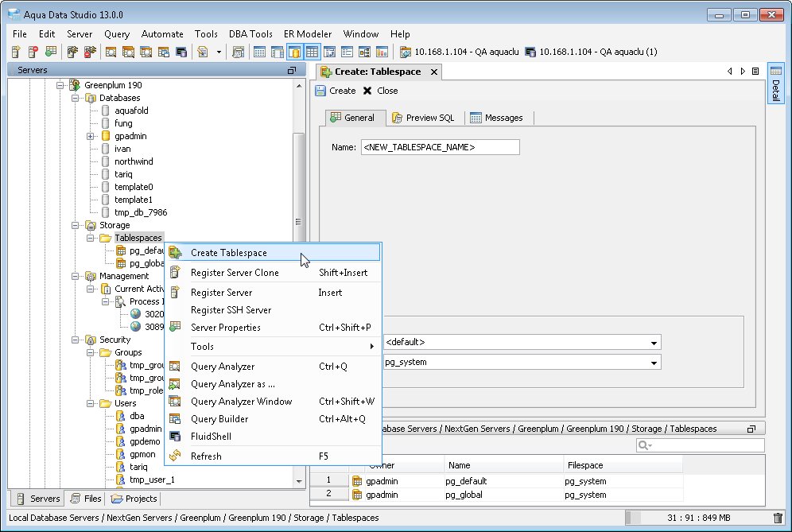Switch to the Projects panel tab
This screenshot has width=792, height=532.
[x=134, y=499]
